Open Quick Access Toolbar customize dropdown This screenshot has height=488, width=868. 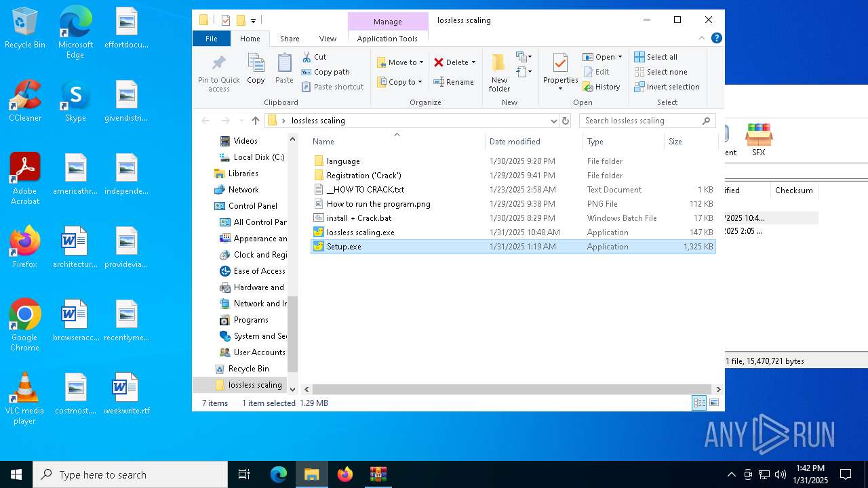click(x=253, y=21)
